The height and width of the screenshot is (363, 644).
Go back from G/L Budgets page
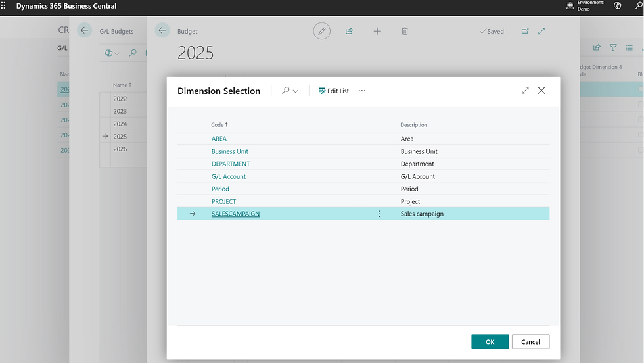pyautogui.click(x=84, y=30)
